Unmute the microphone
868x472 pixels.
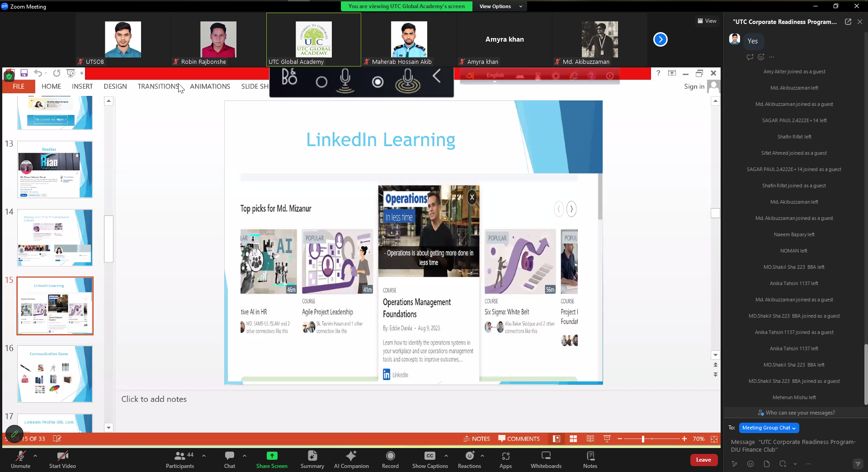(21, 459)
